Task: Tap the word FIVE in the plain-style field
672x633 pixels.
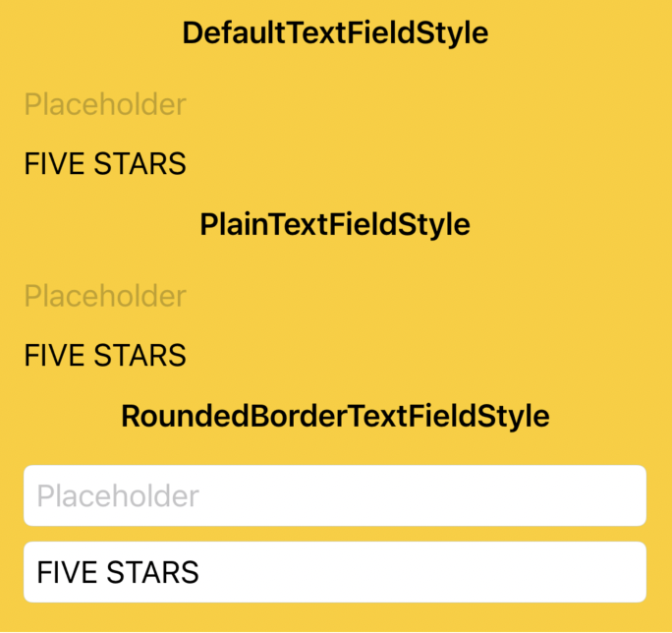Action: coord(54,356)
